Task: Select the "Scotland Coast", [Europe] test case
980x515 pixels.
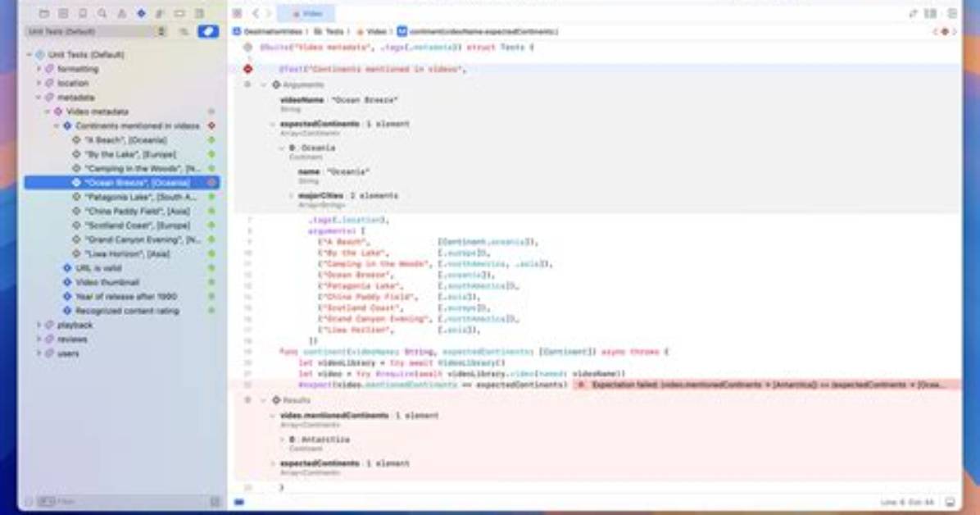Action: tap(122, 226)
